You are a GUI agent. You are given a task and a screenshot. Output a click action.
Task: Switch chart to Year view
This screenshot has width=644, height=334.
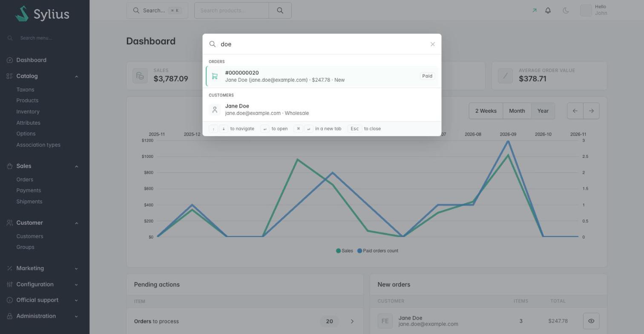tap(543, 111)
